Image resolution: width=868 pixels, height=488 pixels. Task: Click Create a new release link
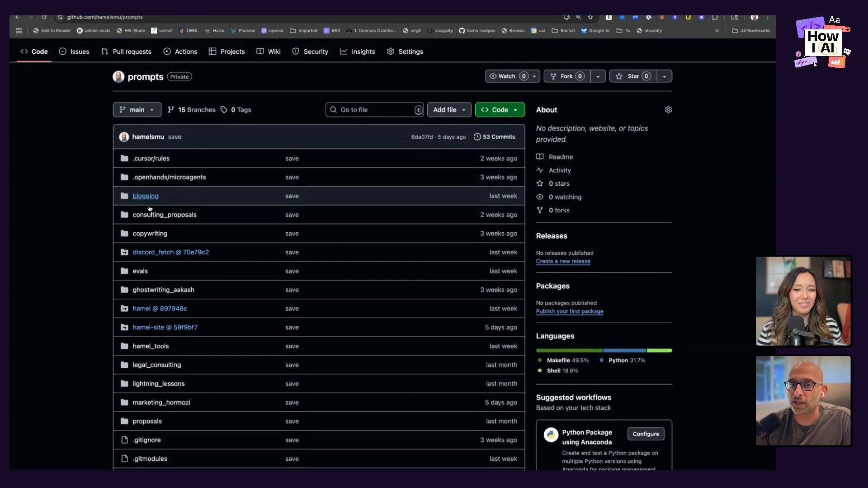(563, 261)
